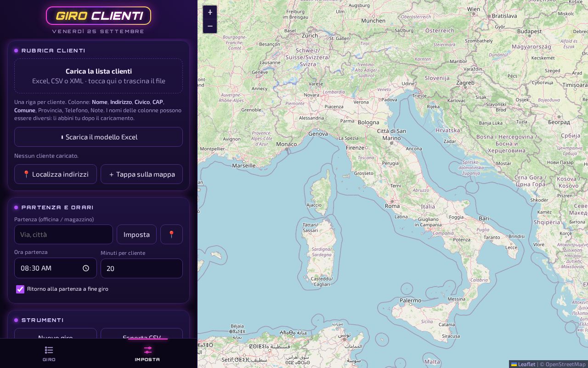The height and width of the screenshot is (368, 588).
Task: Click the Budapest label on the map
Action: point(529,31)
